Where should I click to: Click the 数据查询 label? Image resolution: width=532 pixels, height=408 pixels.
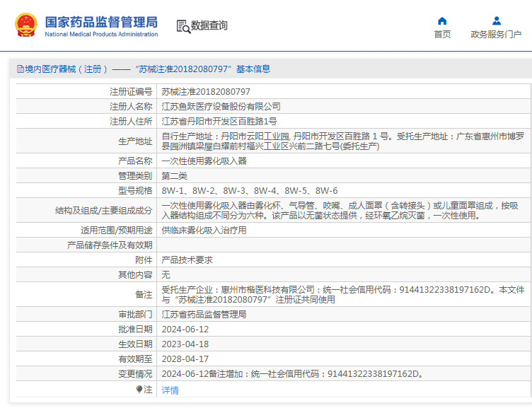(x=209, y=25)
